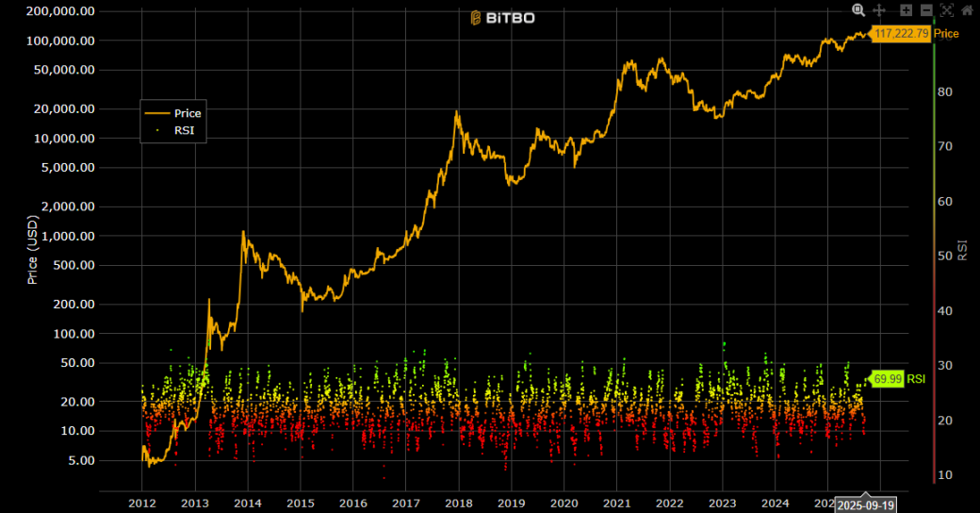Click the 2025-09-19 date label
980x513 pixels.
click(x=865, y=505)
